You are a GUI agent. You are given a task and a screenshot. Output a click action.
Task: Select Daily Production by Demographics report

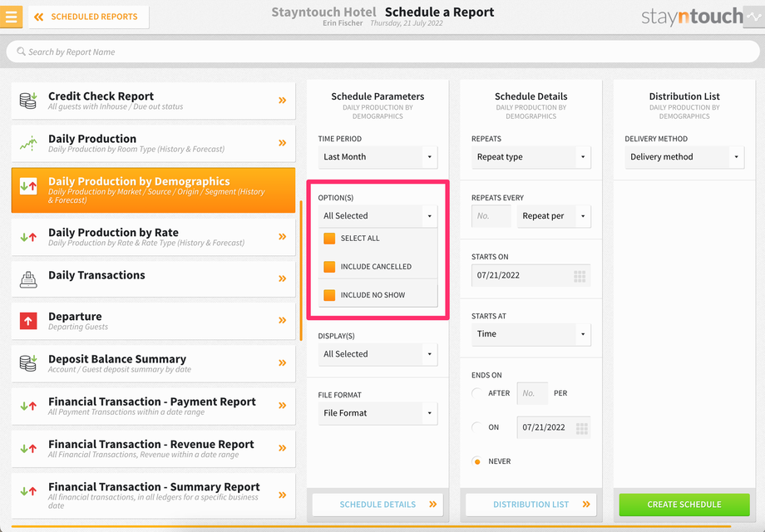(153, 190)
